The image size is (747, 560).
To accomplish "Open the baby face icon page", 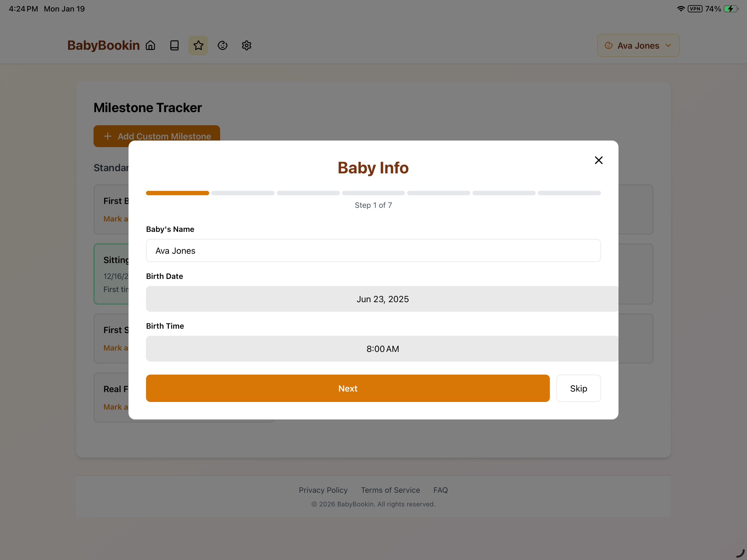I will (223, 45).
